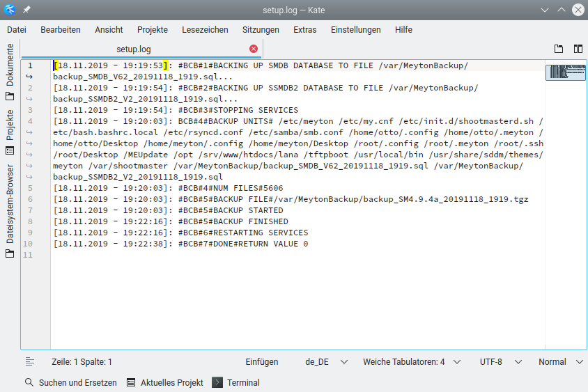Click the window up-arrow maximize button
The width and height of the screenshot is (588, 392).
(x=562, y=10)
